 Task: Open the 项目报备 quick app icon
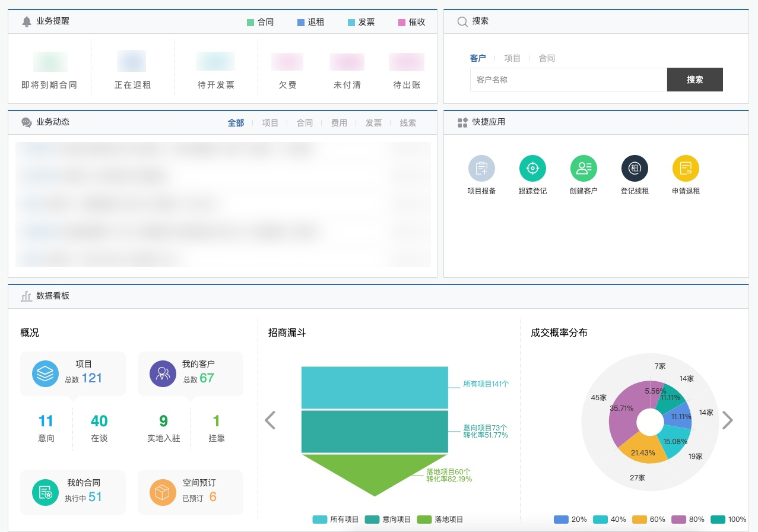point(481,169)
